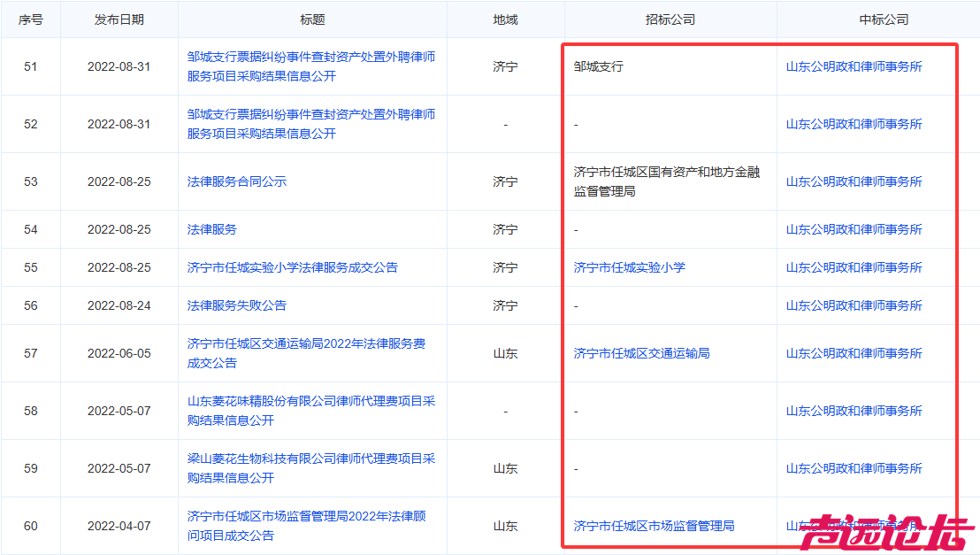This screenshot has height=555, width=980.
Task: Click the 招标公司 column header
Action: point(670,19)
